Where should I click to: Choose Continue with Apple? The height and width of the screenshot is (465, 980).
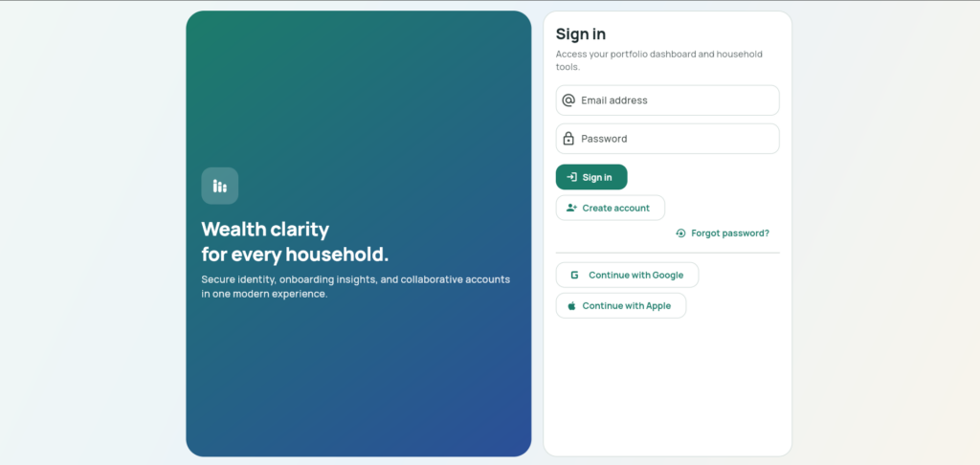pyautogui.click(x=620, y=305)
